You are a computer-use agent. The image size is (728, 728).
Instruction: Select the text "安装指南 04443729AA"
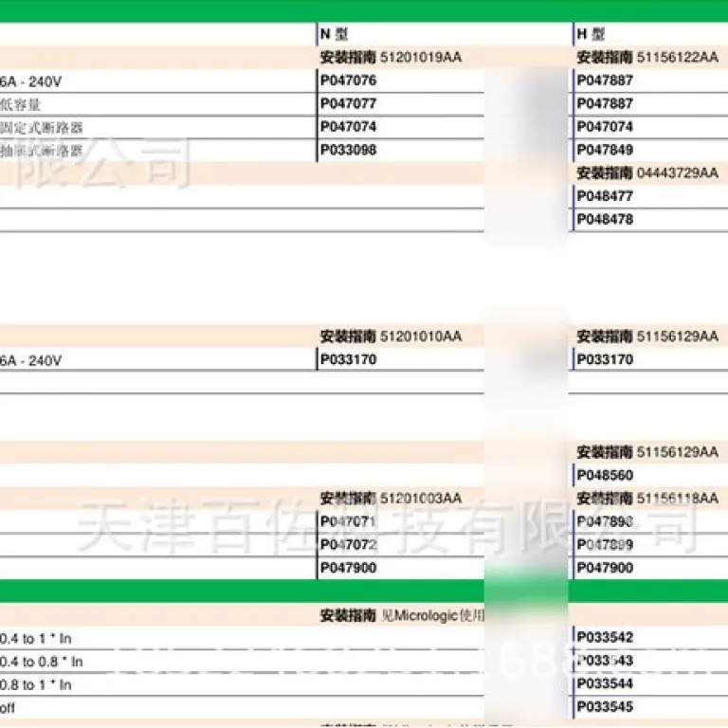point(647,173)
